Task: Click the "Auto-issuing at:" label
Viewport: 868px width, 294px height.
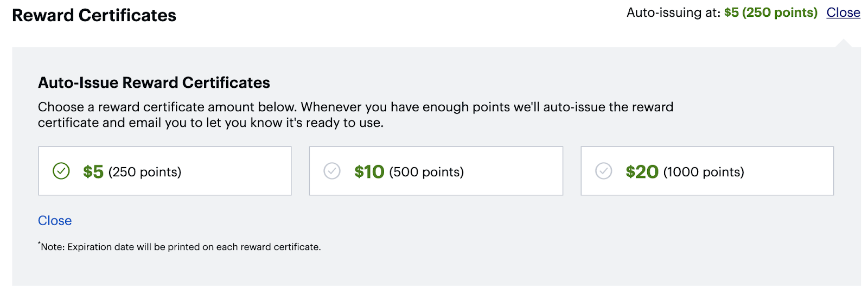Action: (x=673, y=12)
